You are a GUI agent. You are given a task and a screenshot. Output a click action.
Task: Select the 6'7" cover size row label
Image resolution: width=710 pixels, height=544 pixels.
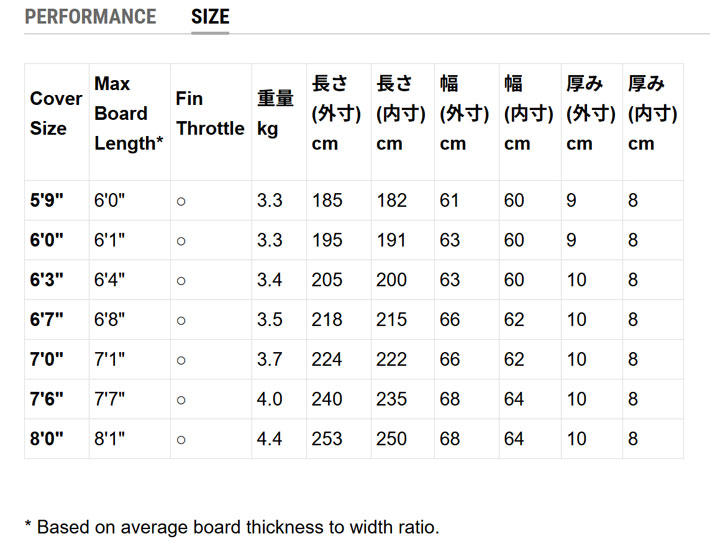click(46, 320)
